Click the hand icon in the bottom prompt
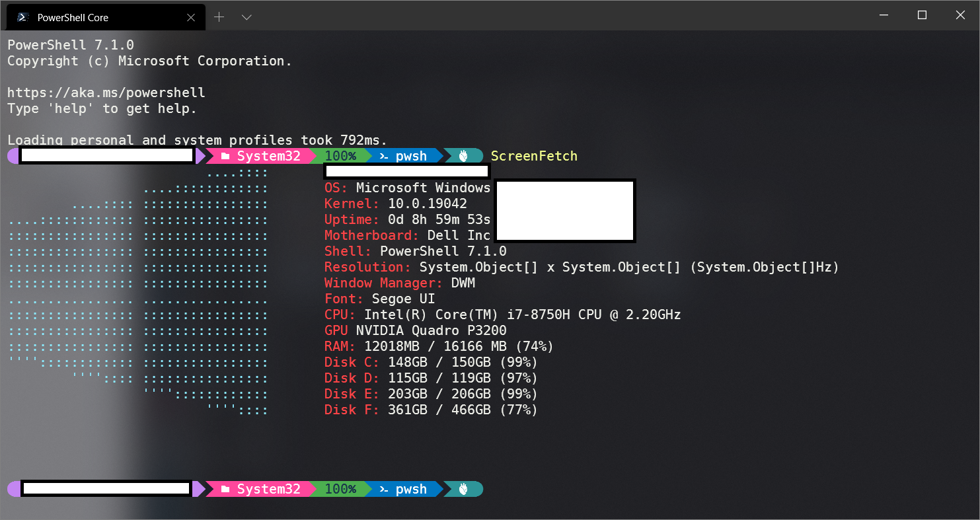Screen dimensions: 980x520 click(463, 489)
